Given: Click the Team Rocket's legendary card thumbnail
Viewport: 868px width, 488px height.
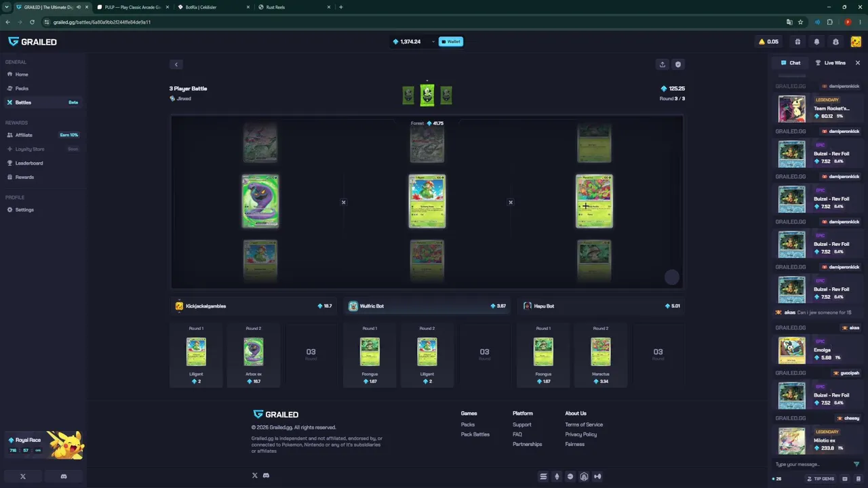Looking at the screenshot, I should click(792, 109).
